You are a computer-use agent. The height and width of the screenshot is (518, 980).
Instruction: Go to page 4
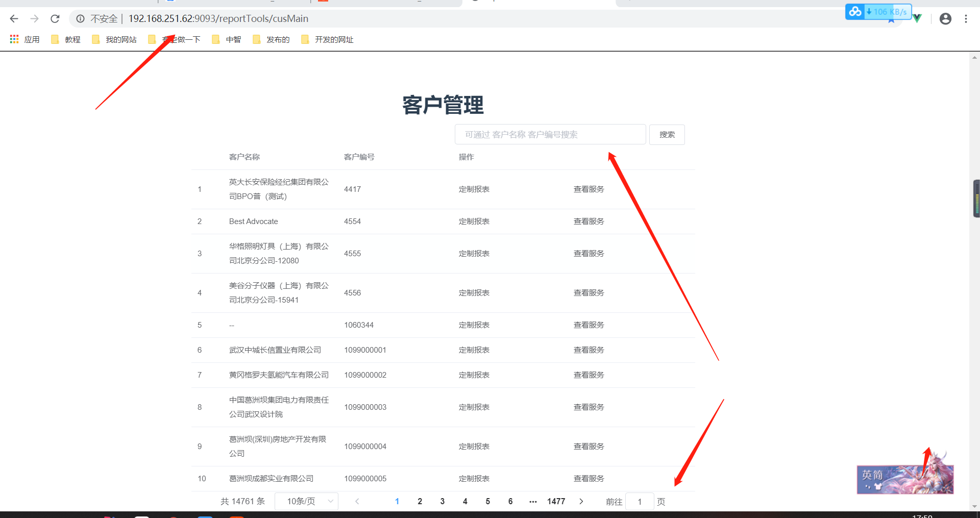point(465,502)
